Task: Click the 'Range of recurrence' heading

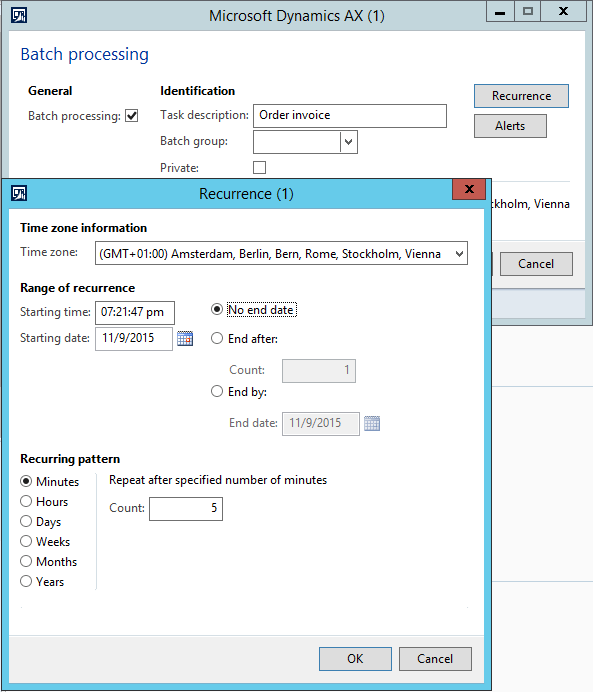Action: 78,288
